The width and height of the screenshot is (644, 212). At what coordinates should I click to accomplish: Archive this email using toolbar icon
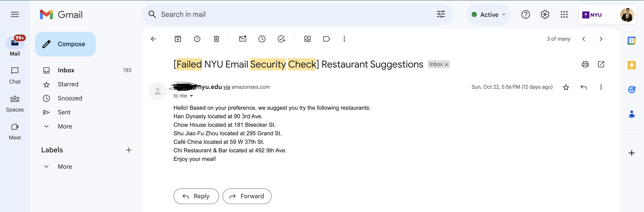[178, 39]
